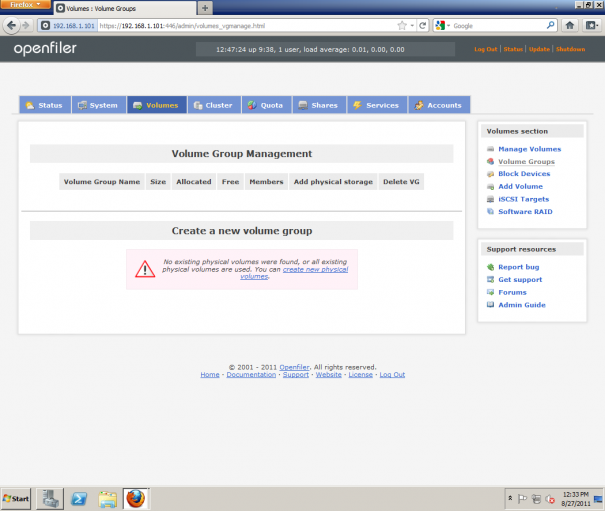The image size is (605, 511).
Task: Click the Manage Volumes disk icon
Action: tap(490, 149)
